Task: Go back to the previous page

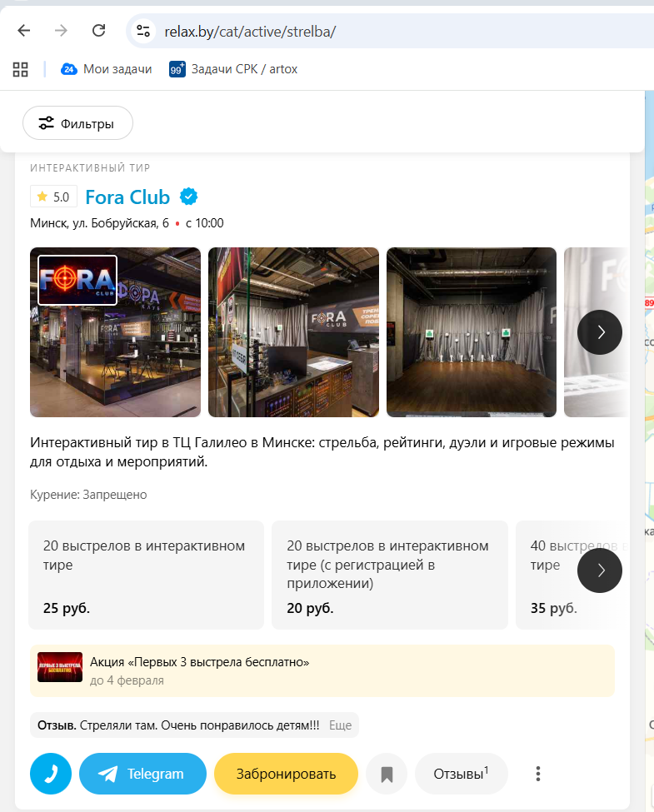Action: click(x=24, y=31)
